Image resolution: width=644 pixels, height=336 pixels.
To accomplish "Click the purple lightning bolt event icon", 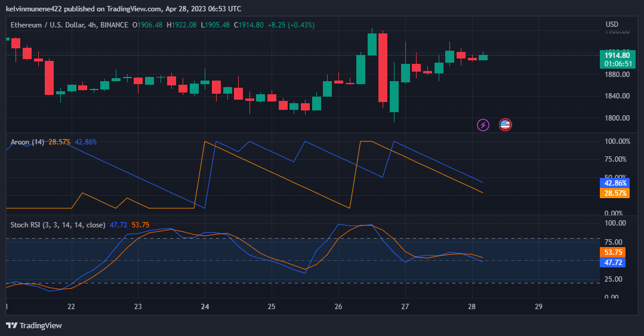I will pyautogui.click(x=483, y=125).
